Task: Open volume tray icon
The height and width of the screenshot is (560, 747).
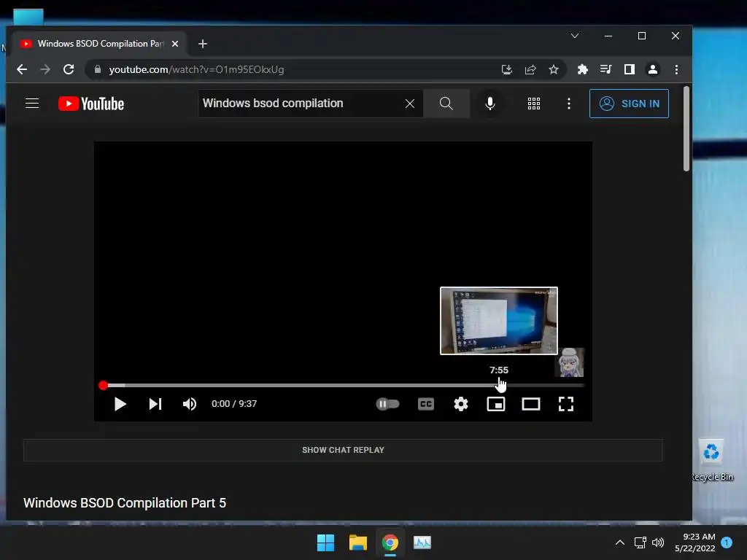Action: click(658, 542)
